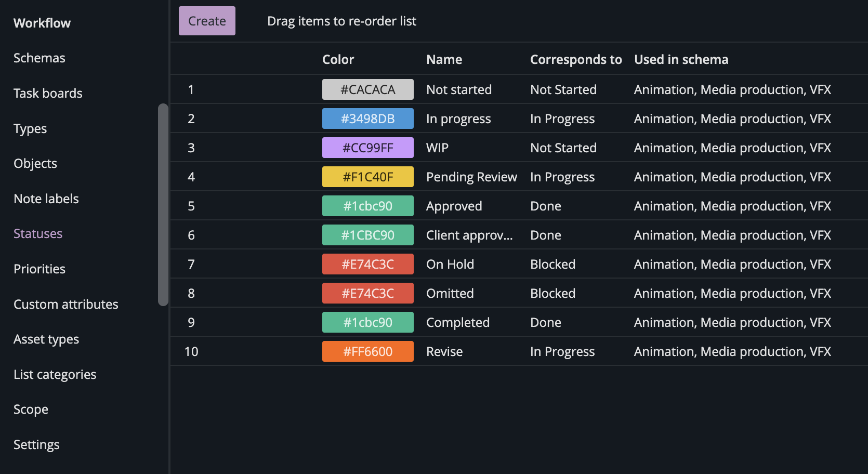Open Priorities in sidebar menu

40,269
